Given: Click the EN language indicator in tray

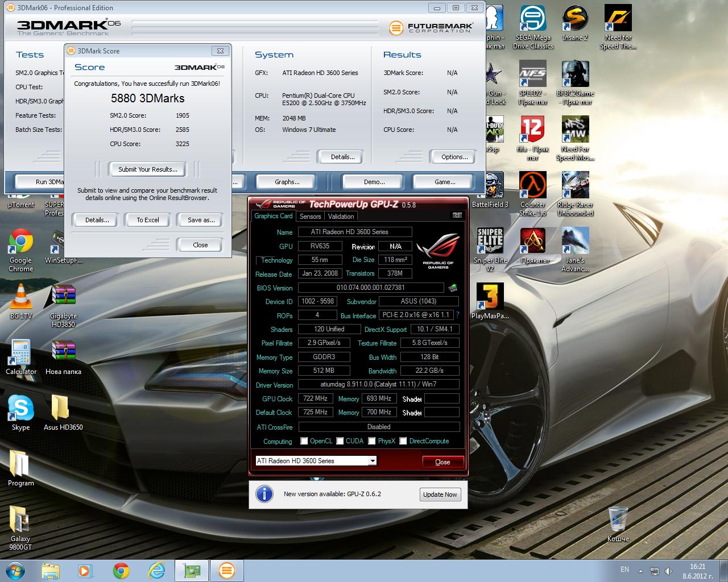Looking at the screenshot, I should pyautogui.click(x=624, y=569).
